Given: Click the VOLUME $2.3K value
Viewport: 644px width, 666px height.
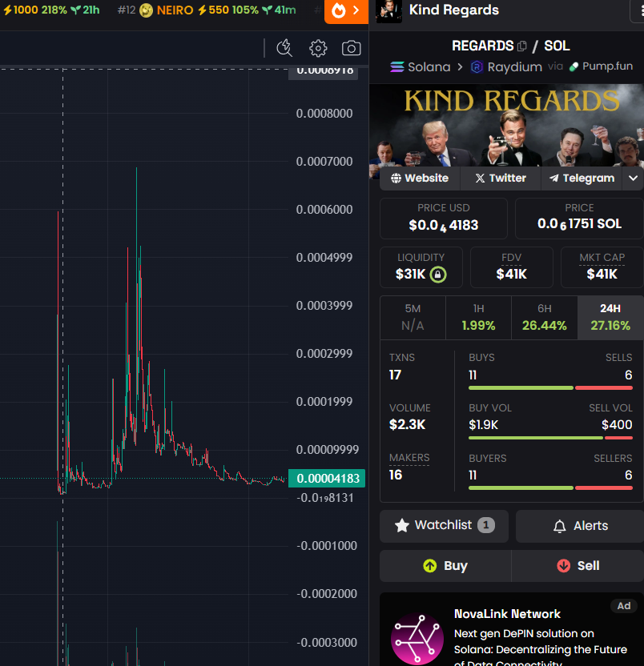Looking at the screenshot, I should (407, 424).
